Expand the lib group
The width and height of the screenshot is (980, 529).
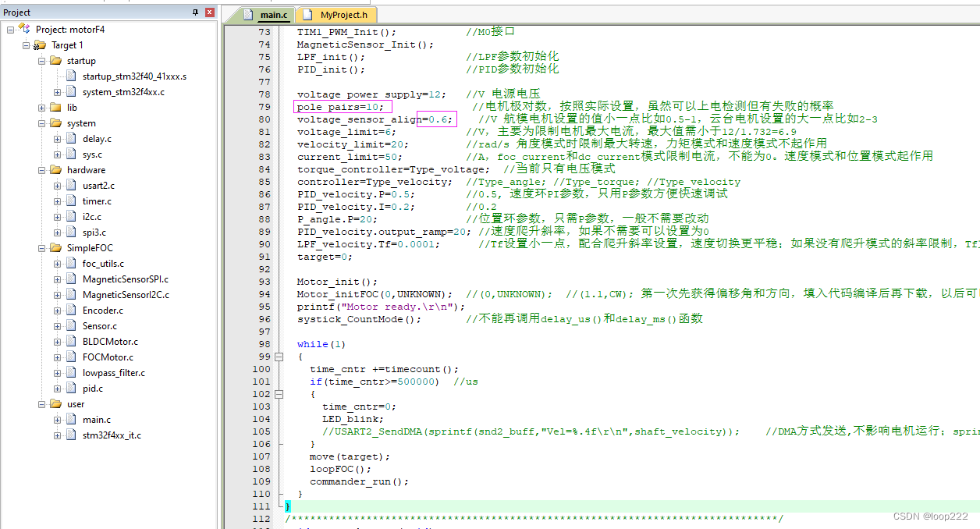[41, 108]
